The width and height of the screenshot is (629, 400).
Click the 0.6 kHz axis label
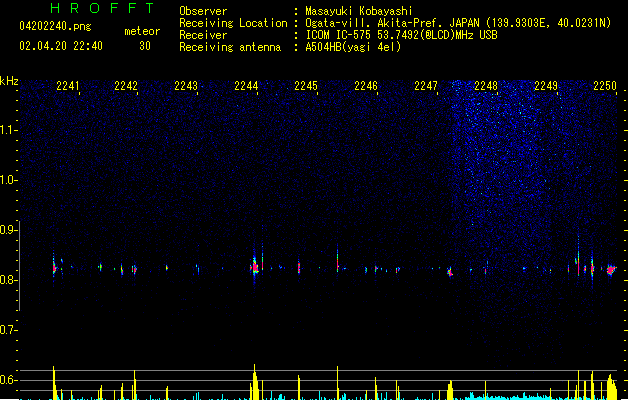tap(8, 380)
